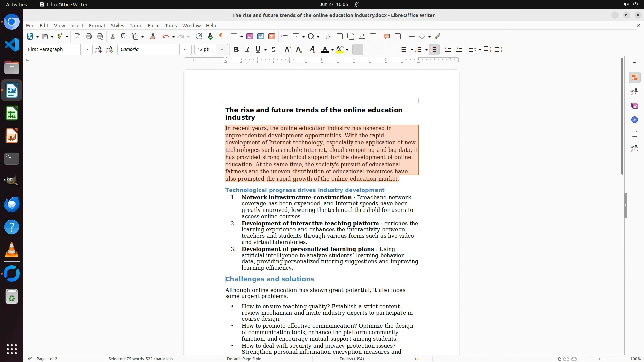This screenshot has height=362, width=644.
Task: Click the Strikethrough formatting icon
Action: [x=273, y=49]
